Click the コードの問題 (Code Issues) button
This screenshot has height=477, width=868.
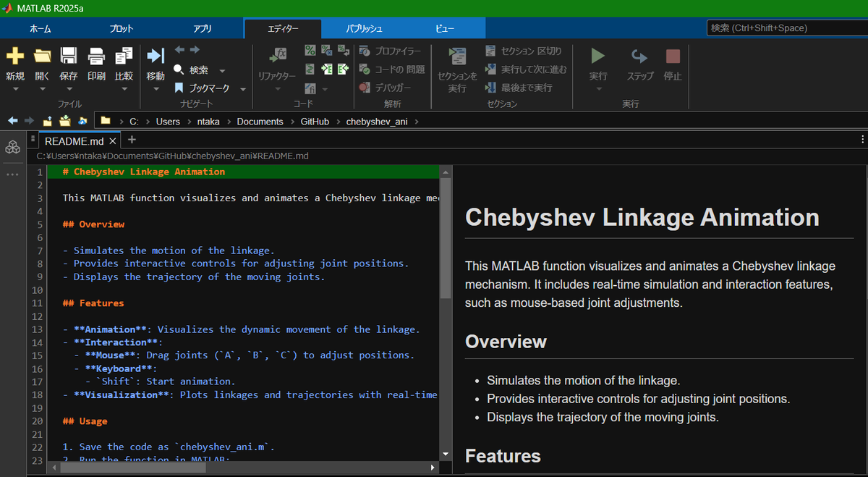[393, 69]
